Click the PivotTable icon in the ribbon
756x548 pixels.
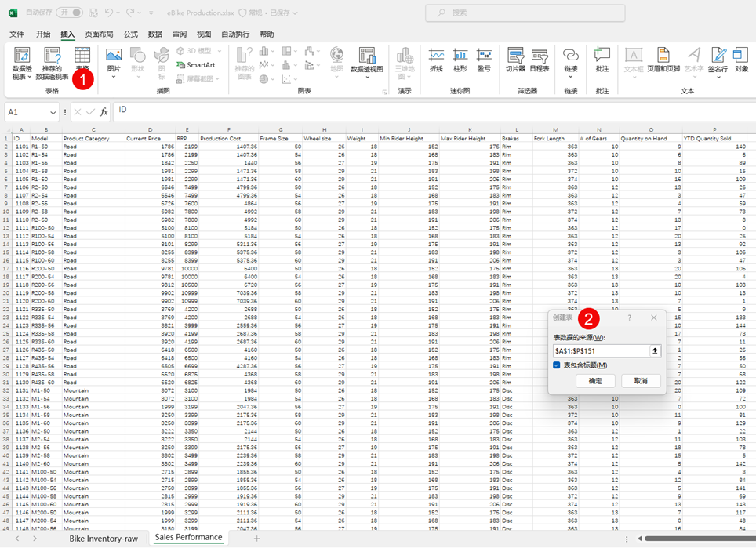22,56
